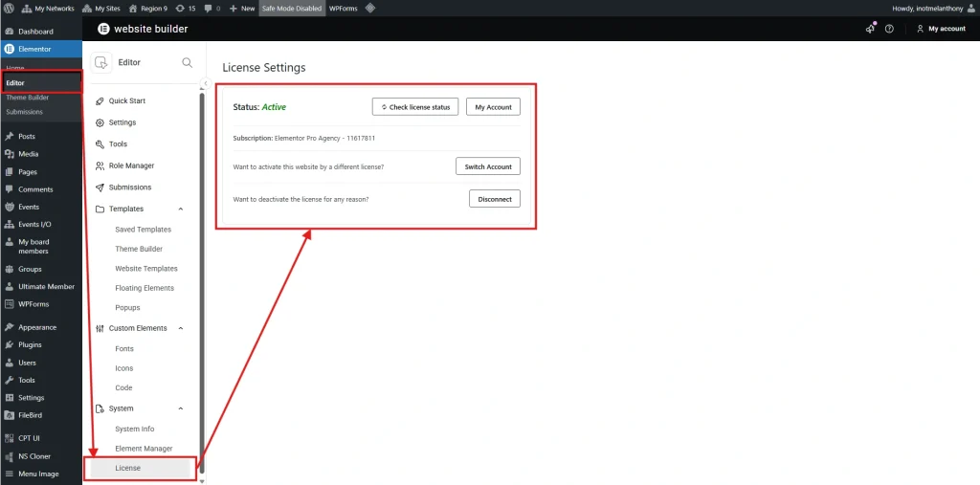The width and height of the screenshot is (980, 485).
Task: Open Website Templates
Action: [146, 268]
